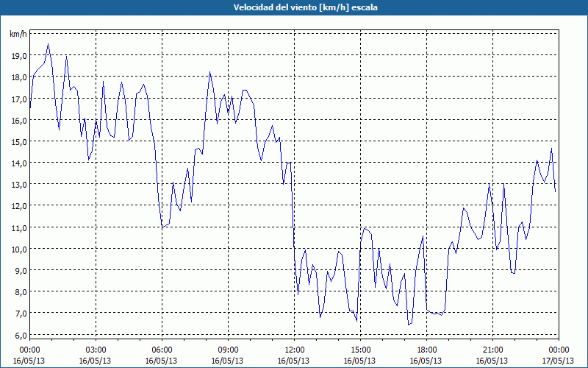Click the 13,0 y-axis value
Viewport: 588px width, 368px height.
[x=19, y=185]
